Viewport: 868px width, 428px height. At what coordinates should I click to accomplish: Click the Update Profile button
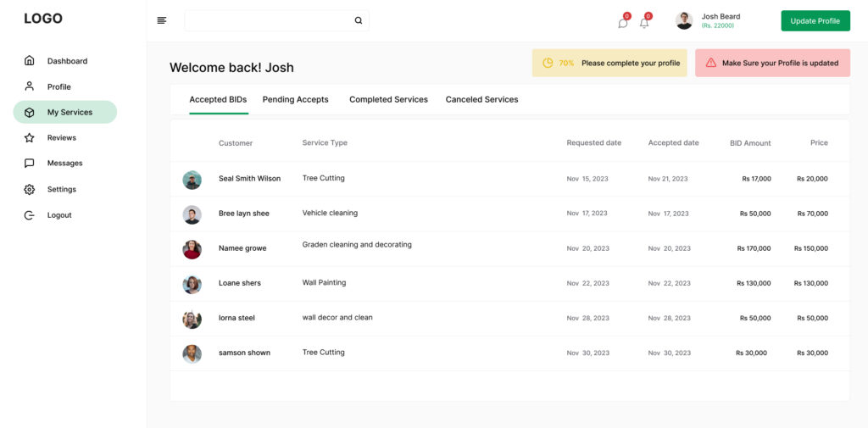(x=815, y=21)
